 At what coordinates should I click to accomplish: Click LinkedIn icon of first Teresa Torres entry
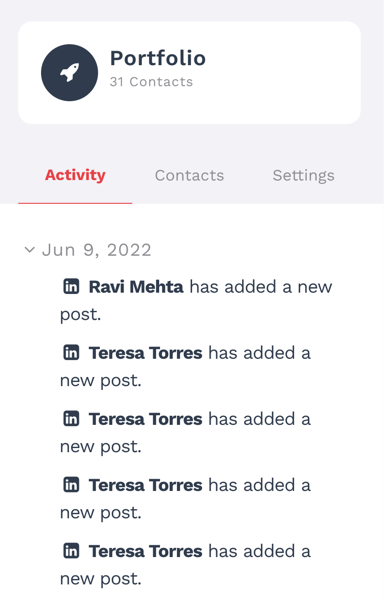coord(71,352)
